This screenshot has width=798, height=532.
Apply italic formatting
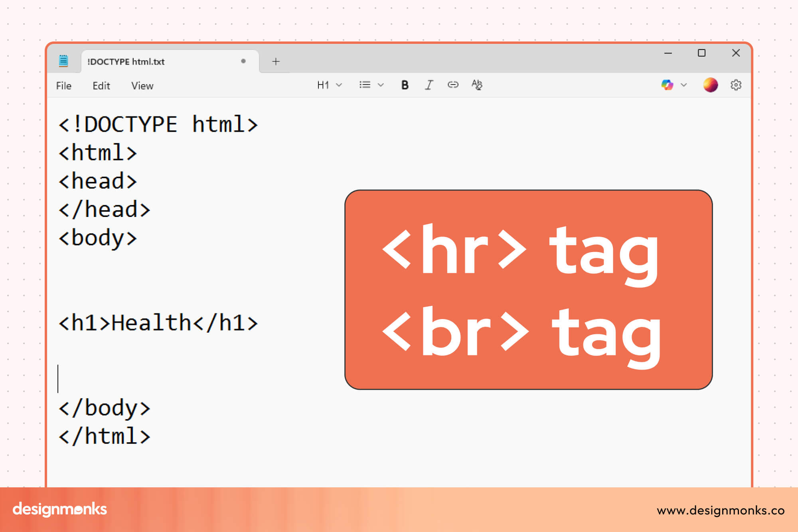pos(429,85)
